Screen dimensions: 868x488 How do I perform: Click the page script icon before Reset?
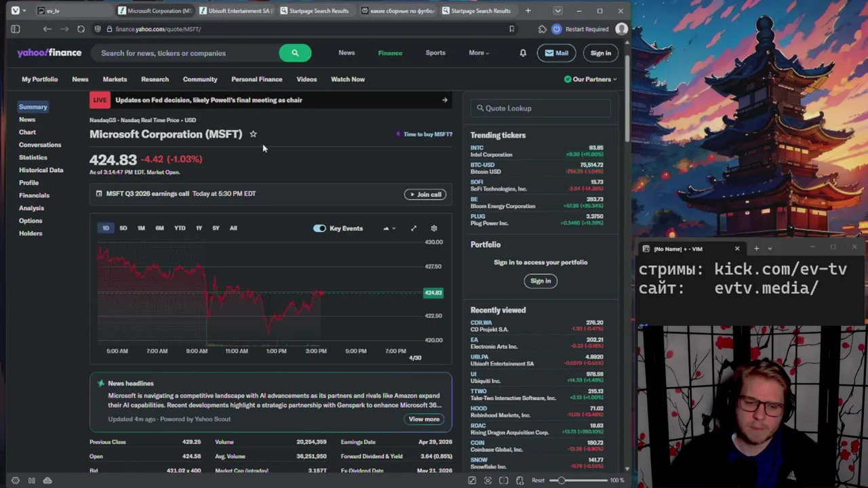519,481
